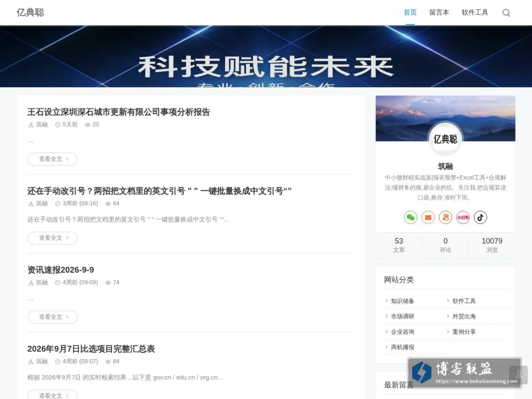This screenshot has height=399, width=532.
Task: Click the 53 文章 stat
Action: [399, 245]
